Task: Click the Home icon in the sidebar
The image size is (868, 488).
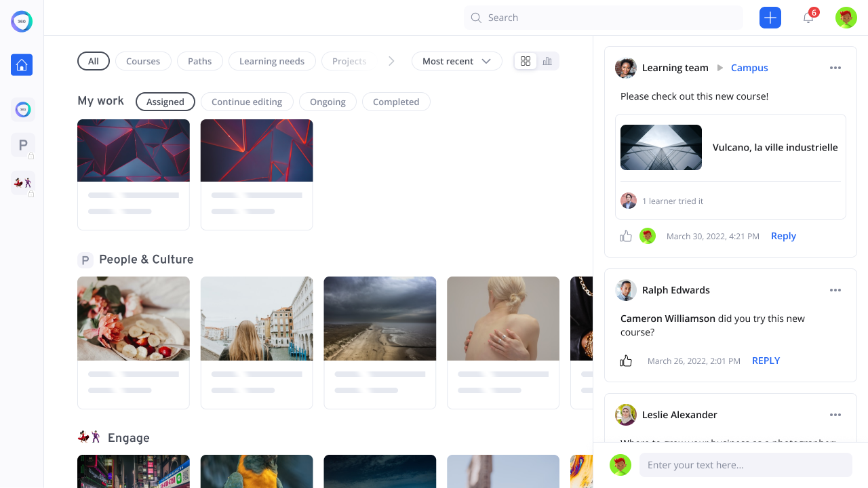Action: (22, 65)
